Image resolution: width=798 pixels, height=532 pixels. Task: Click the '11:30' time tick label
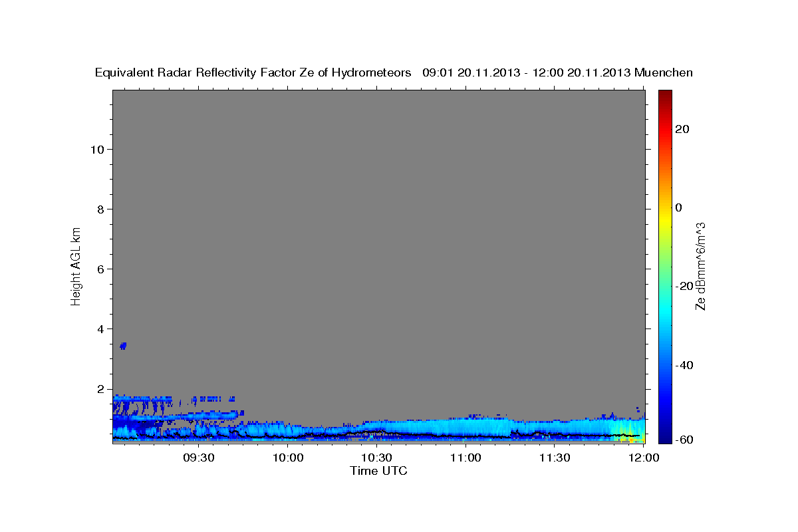tap(554, 458)
